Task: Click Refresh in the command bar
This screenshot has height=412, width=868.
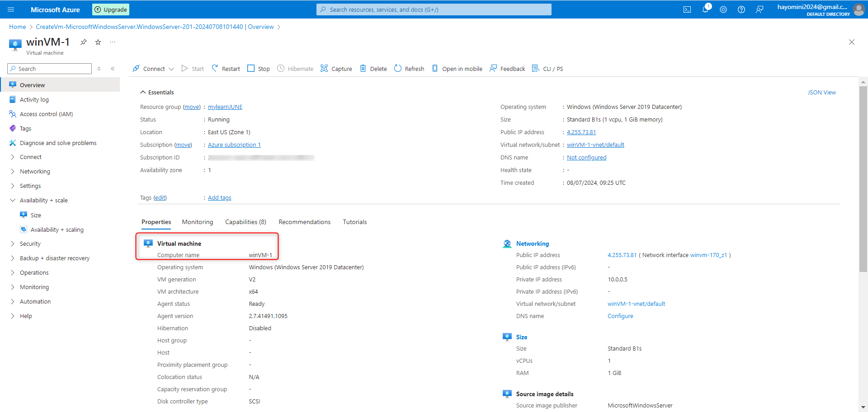Action: 409,69
